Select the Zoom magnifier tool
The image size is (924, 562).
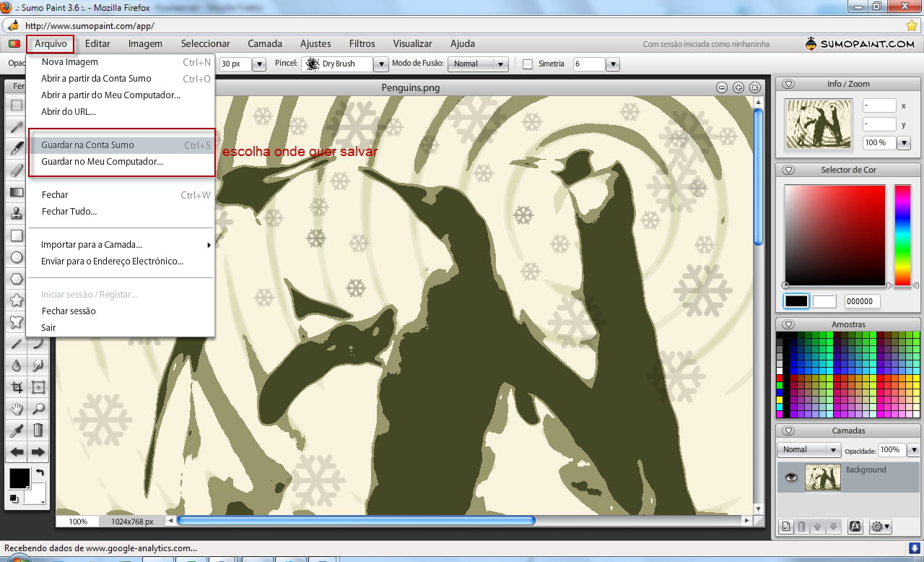pyautogui.click(x=38, y=409)
